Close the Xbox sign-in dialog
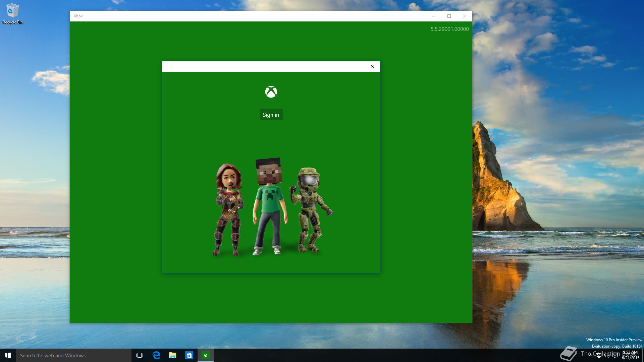This screenshot has height=362, width=644. point(372,66)
